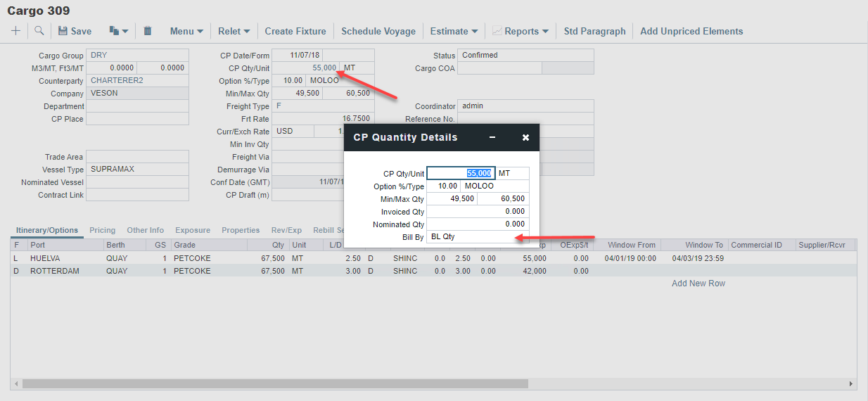Expand the Menu dropdown
Screen dimensions: 868x401
[186, 31]
